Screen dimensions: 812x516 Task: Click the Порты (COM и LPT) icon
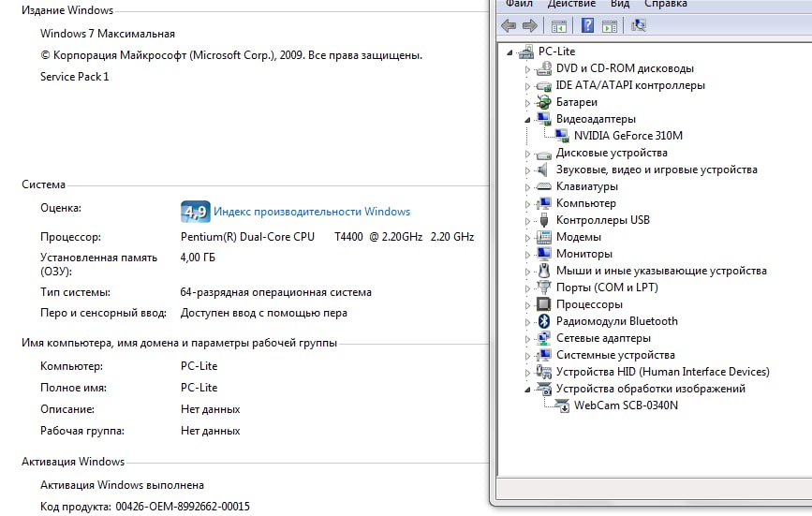[x=544, y=287]
